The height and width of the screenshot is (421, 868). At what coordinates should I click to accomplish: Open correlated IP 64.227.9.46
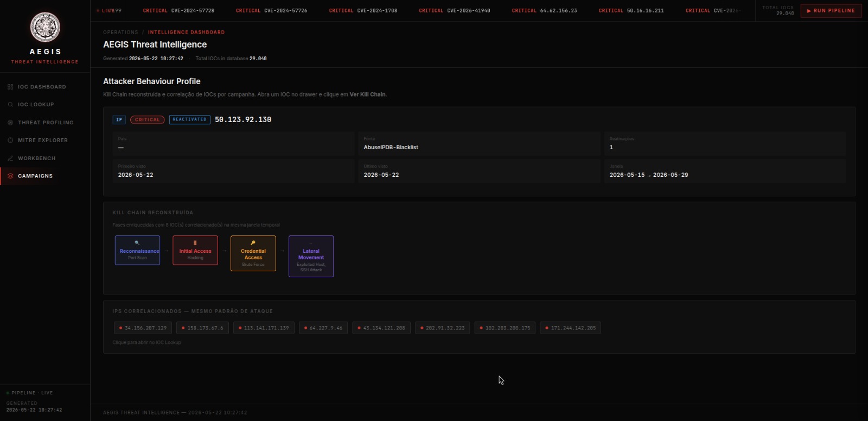(x=323, y=328)
